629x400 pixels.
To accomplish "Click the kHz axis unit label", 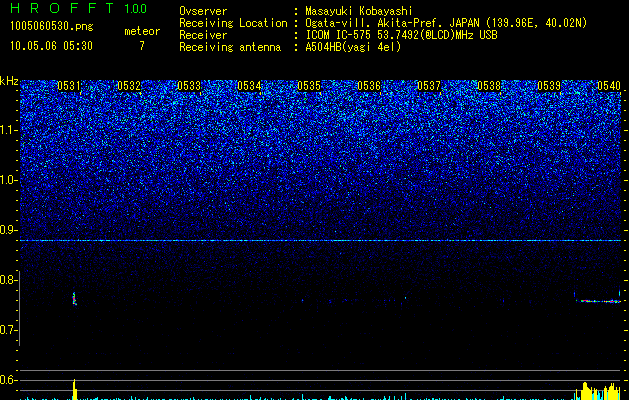I will 9,81.
